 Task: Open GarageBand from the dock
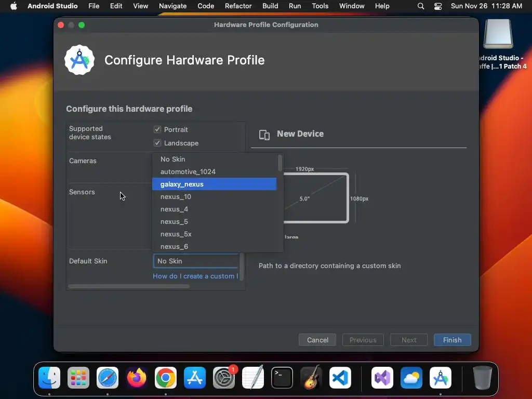[x=311, y=378]
